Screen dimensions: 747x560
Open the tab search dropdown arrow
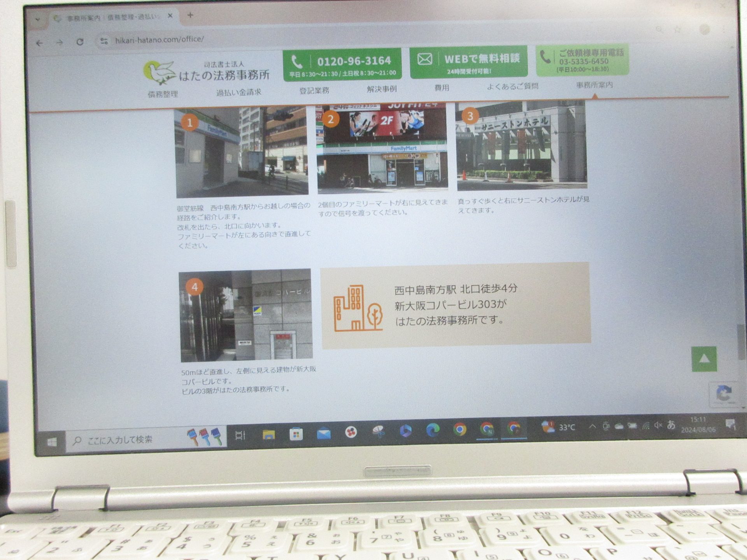pyautogui.click(x=37, y=19)
